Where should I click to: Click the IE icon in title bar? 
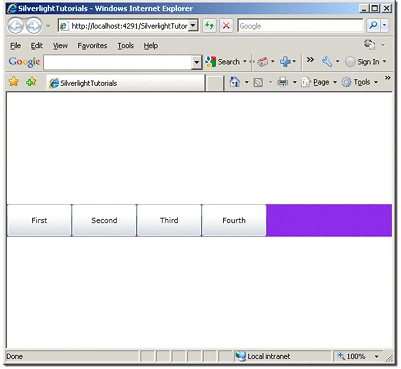tap(12, 8)
